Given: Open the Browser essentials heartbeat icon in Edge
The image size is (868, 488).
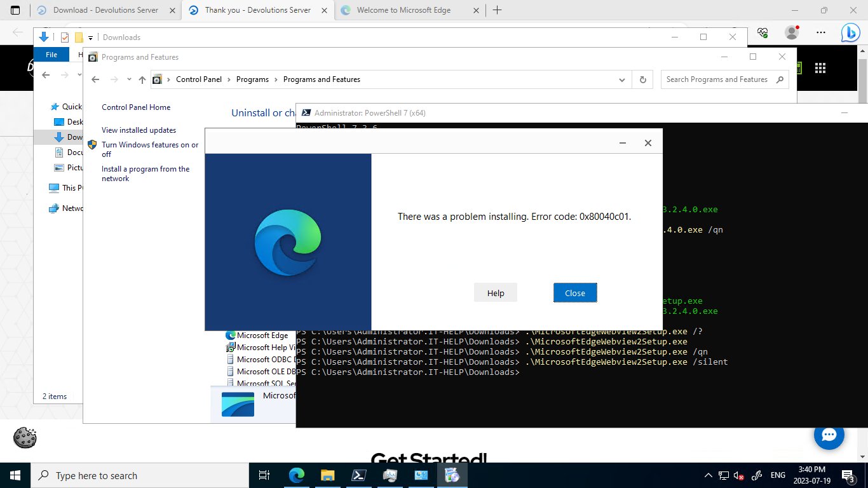Looking at the screenshot, I should (x=763, y=32).
